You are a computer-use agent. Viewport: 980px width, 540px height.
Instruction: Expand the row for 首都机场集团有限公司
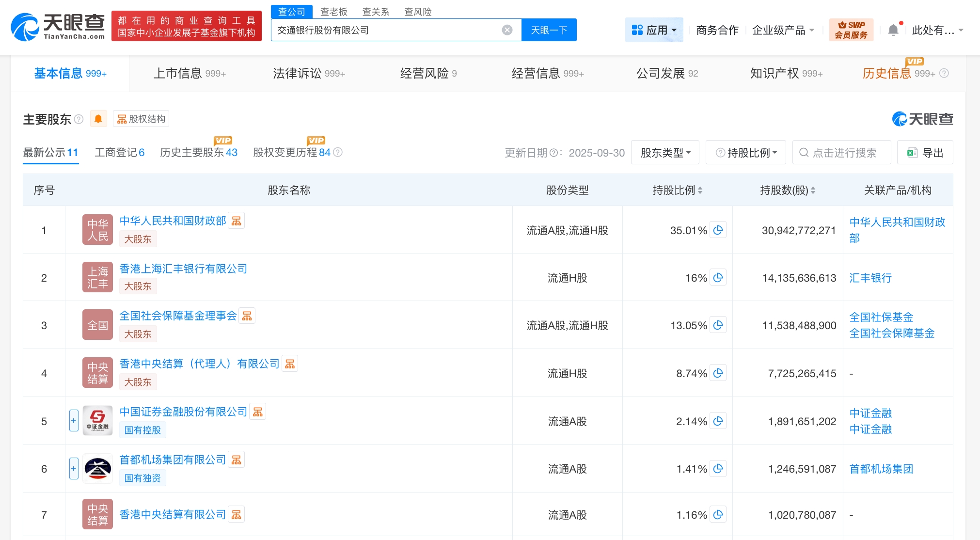[74, 469]
